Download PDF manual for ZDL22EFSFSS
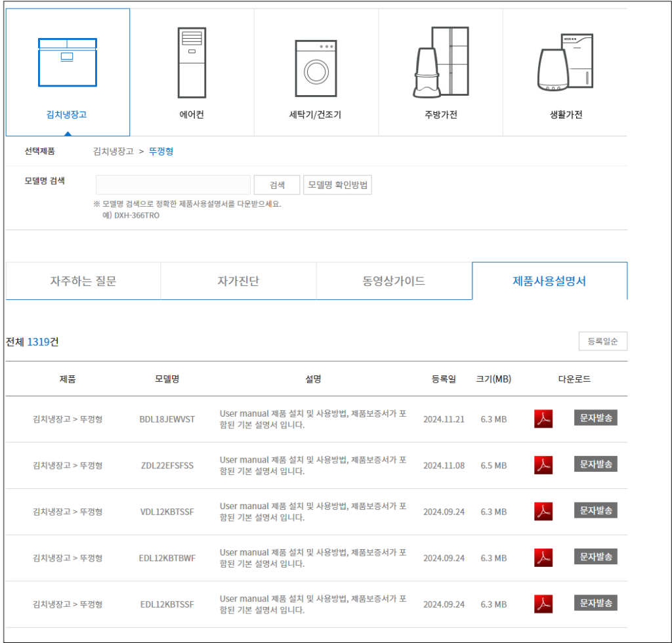672x643 pixels. point(543,465)
